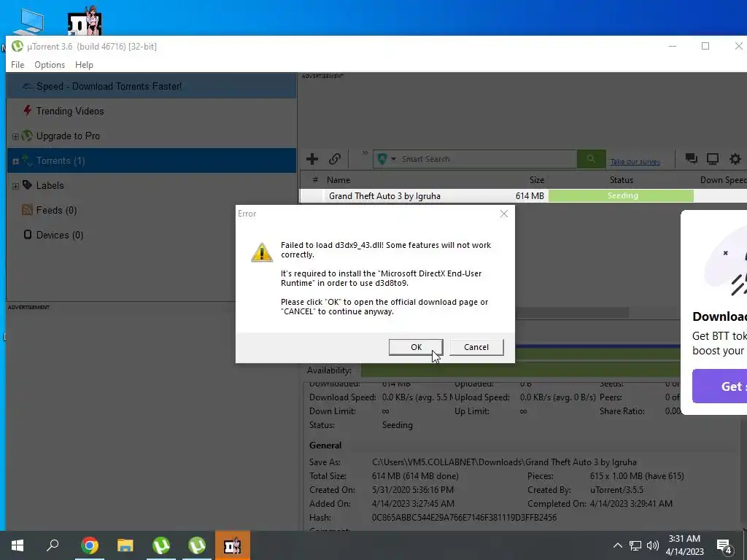
Task: Click the network tray icon
Action: (x=635, y=545)
